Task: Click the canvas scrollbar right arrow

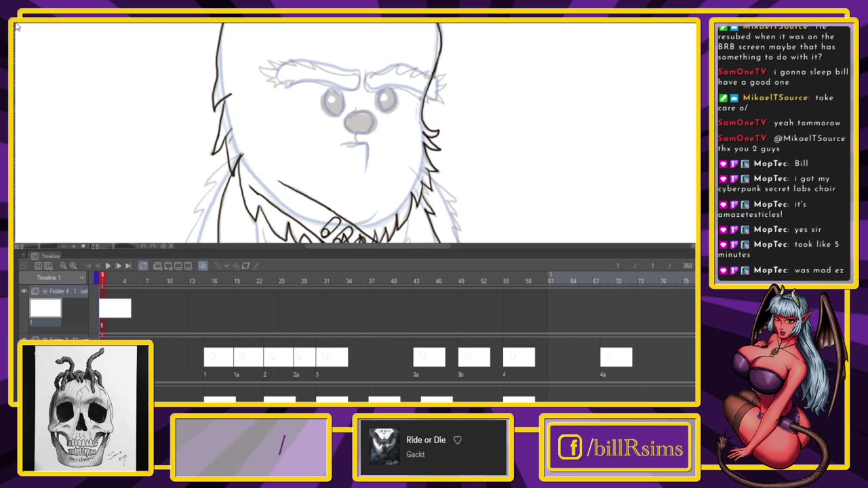Action: point(692,246)
